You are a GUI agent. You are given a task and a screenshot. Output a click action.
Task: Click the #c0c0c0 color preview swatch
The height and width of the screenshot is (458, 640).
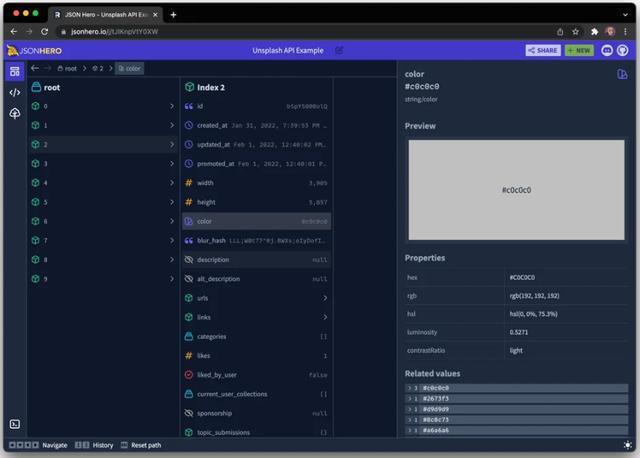516,189
